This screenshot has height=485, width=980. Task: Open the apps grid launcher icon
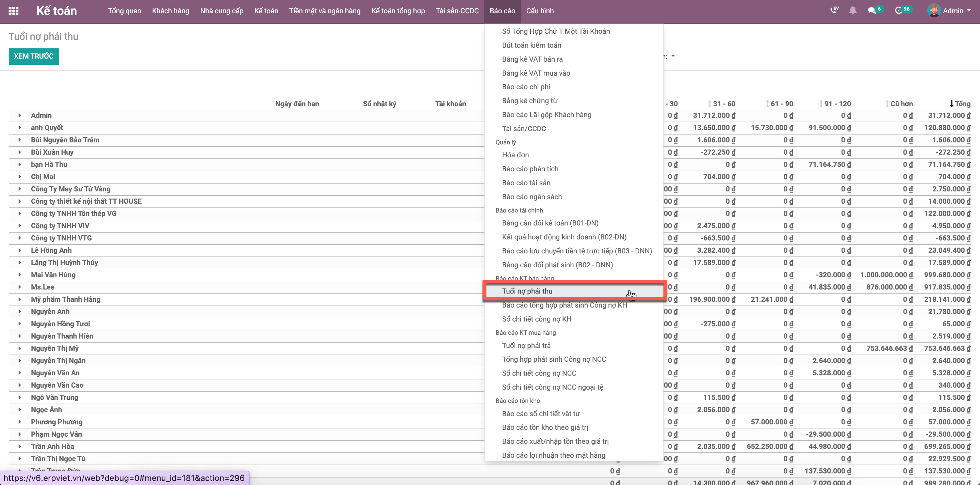(14, 11)
